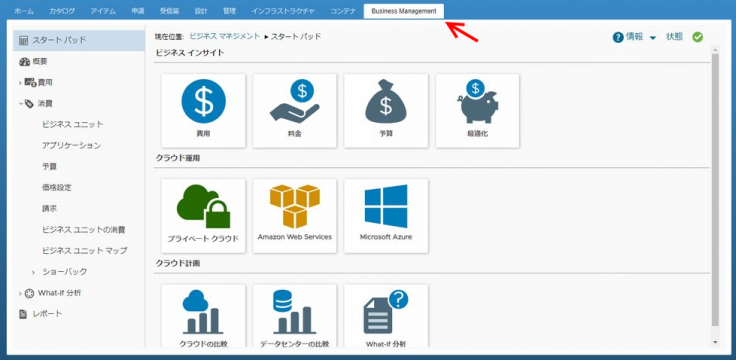Collapse the 消費 node in sidebar
The height and width of the screenshot is (360, 736).
21,103
